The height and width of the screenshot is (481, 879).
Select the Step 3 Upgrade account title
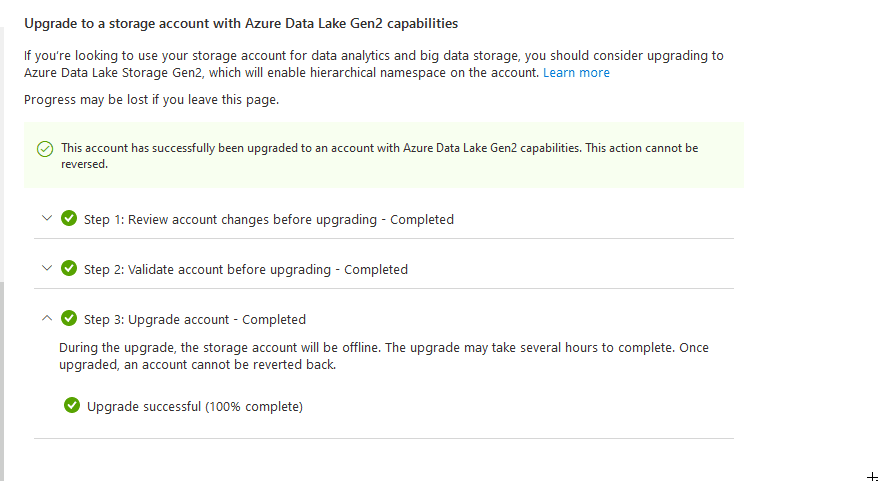click(x=194, y=319)
